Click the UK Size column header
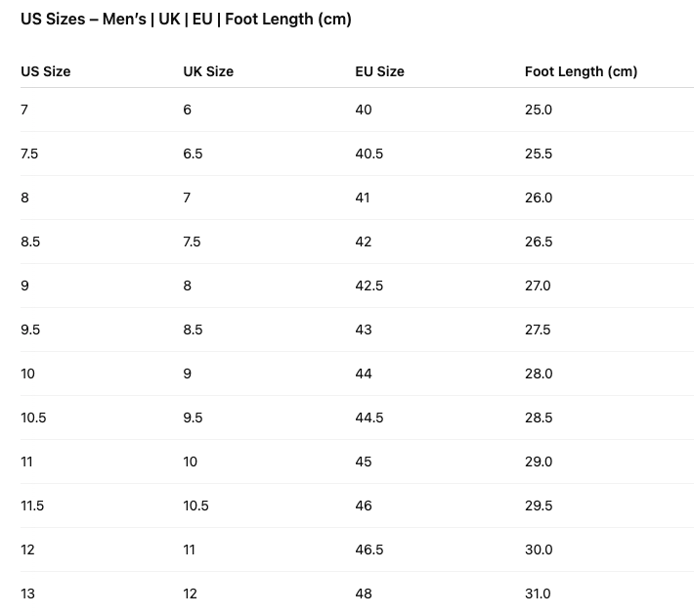Viewport: 694px width, 616px height. (x=208, y=71)
